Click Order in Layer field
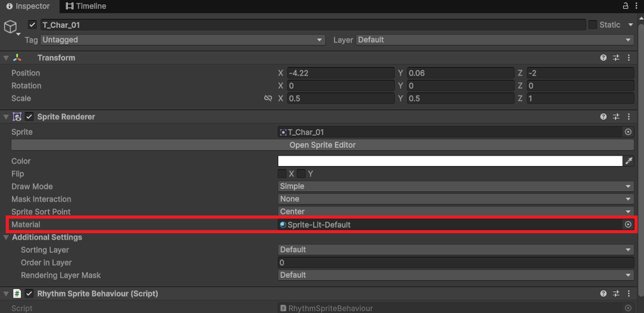 [x=456, y=263]
